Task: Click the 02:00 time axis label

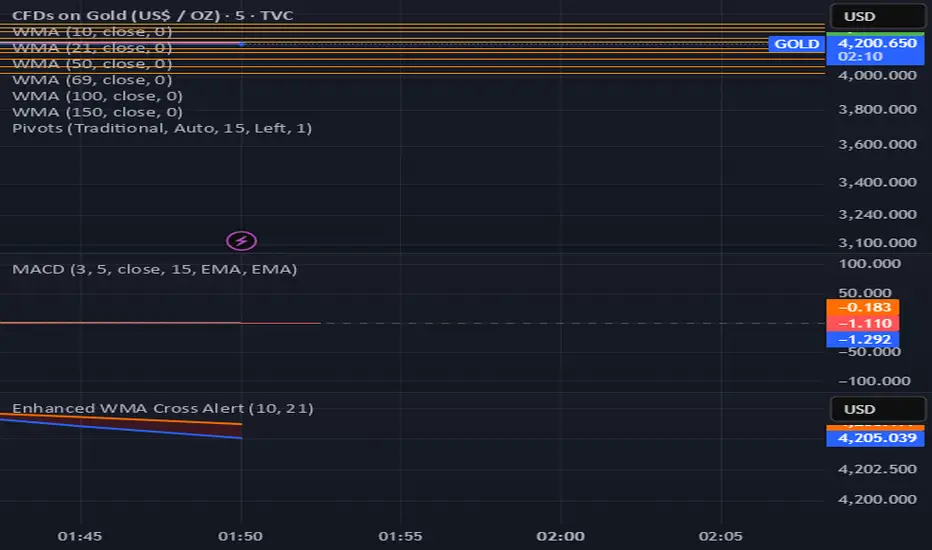Action: [x=561, y=536]
